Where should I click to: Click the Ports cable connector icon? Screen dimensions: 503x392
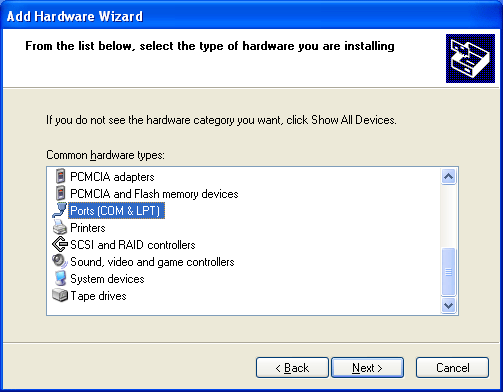[60, 210]
